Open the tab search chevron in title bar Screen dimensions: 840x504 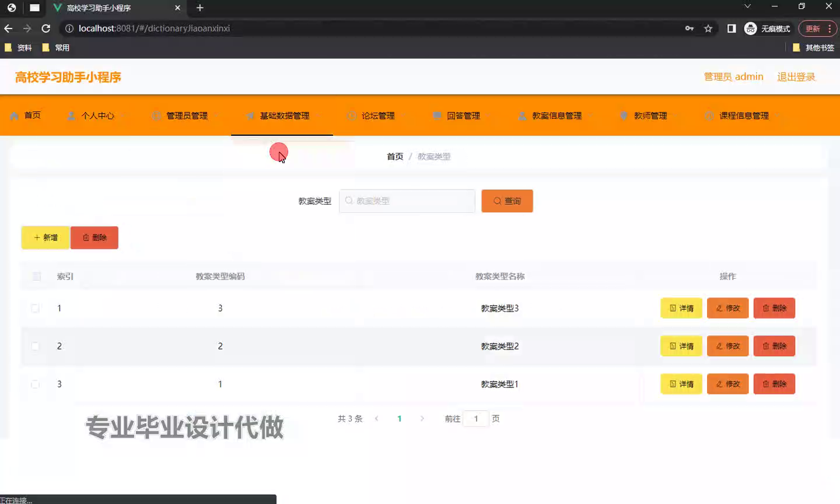coord(747,6)
